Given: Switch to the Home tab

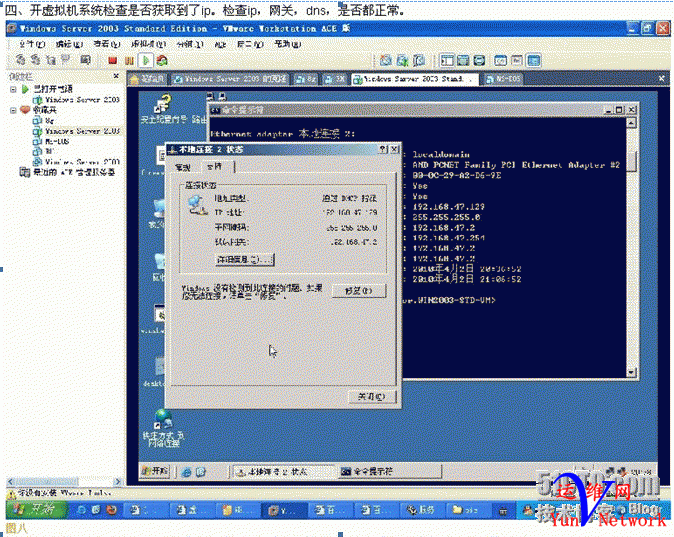Looking at the screenshot, I should click(147, 79).
